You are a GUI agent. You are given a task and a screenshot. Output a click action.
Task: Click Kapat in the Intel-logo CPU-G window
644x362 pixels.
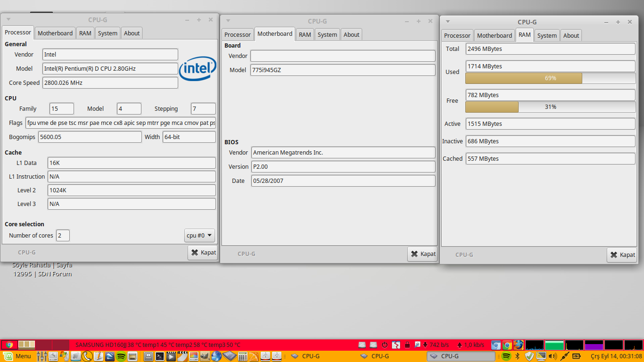(x=203, y=252)
